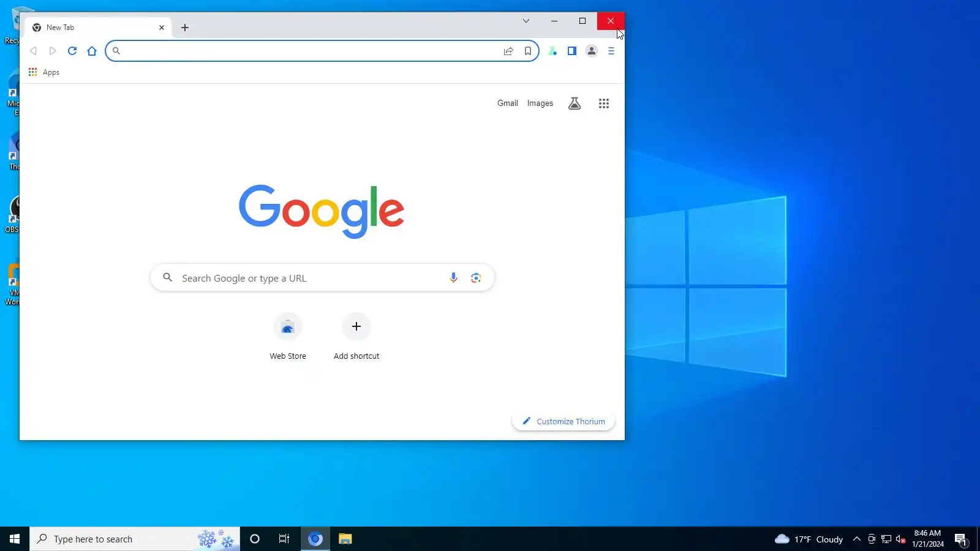This screenshot has height=551, width=980.
Task: Open the Apps bookmark shortcut
Action: 44,72
